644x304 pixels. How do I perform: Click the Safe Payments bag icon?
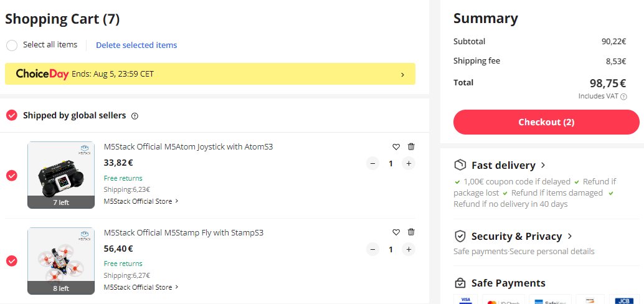[460, 283]
